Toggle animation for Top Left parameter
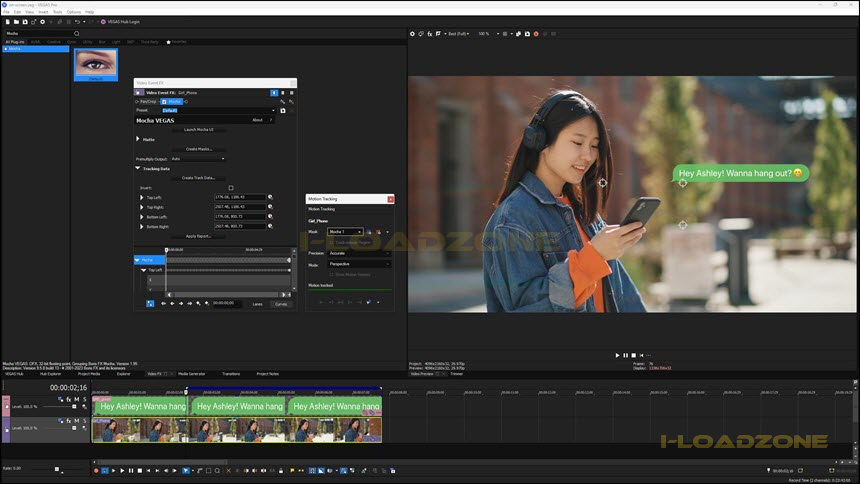 (270, 197)
